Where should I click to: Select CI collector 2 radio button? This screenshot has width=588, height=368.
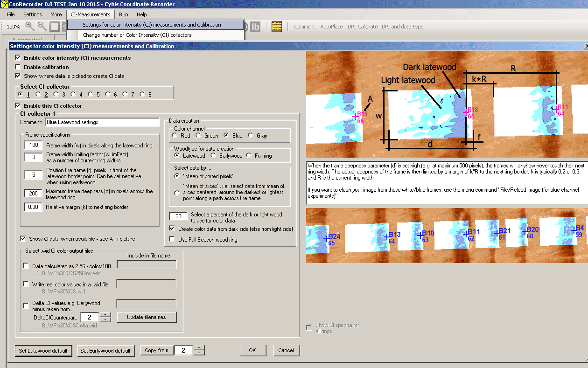pos(38,95)
